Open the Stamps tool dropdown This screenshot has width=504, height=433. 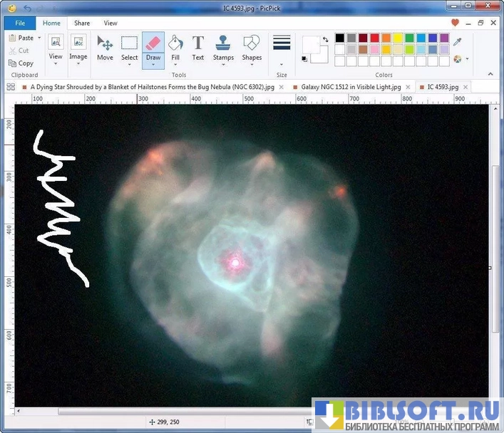coord(223,64)
